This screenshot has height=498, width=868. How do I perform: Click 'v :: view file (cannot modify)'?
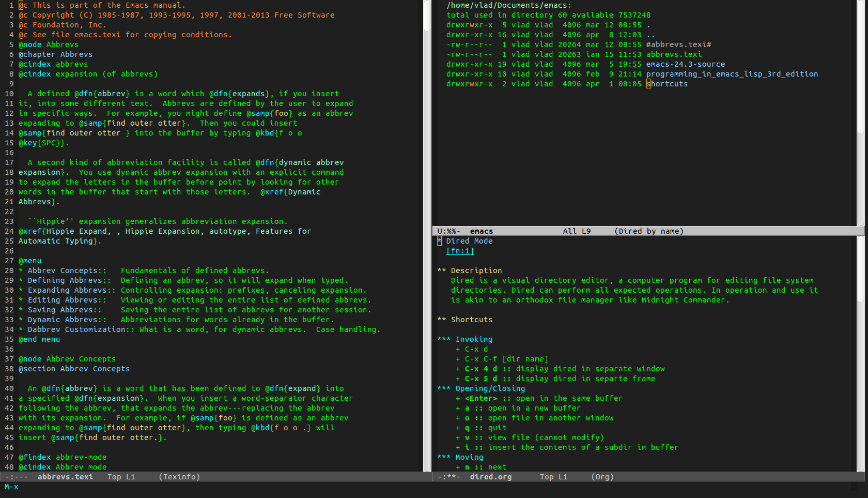tap(530, 437)
